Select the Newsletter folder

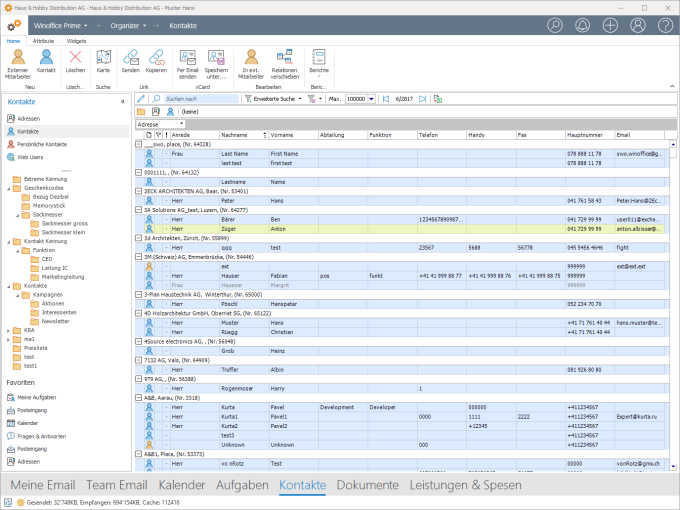pos(51,321)
